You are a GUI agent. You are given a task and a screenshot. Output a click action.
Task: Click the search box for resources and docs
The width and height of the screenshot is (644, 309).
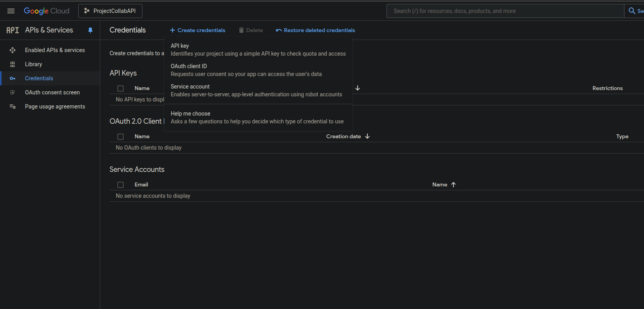point(505,11)
